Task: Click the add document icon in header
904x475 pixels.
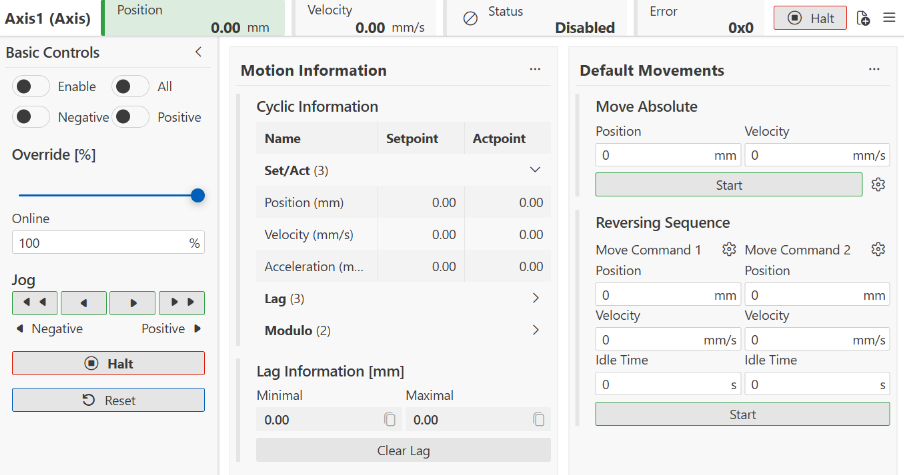Action: point(863,18)
